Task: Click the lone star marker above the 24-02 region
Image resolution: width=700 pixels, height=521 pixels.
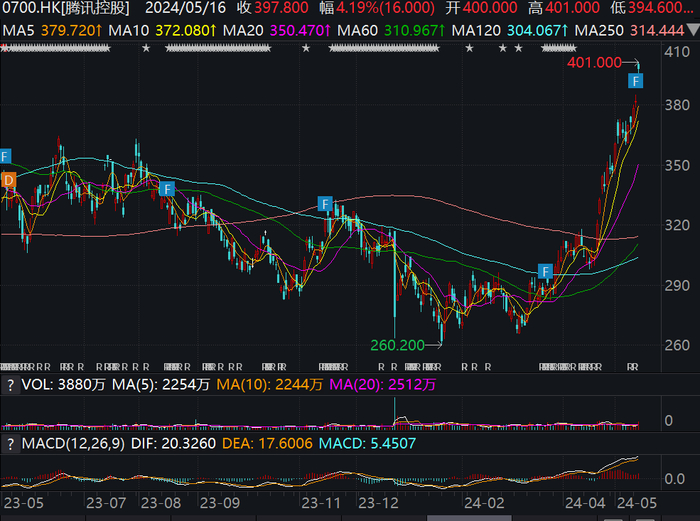Action: 469,48
